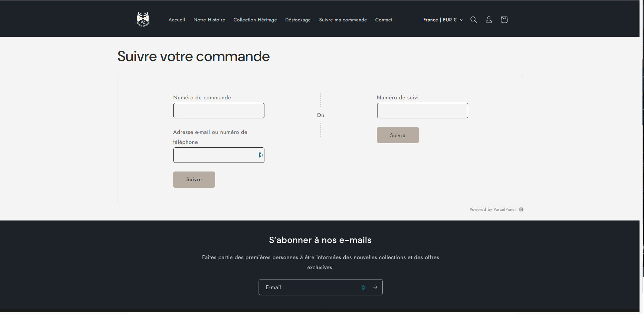Navigate to Déstockage
644x314 pixels.
298,20
